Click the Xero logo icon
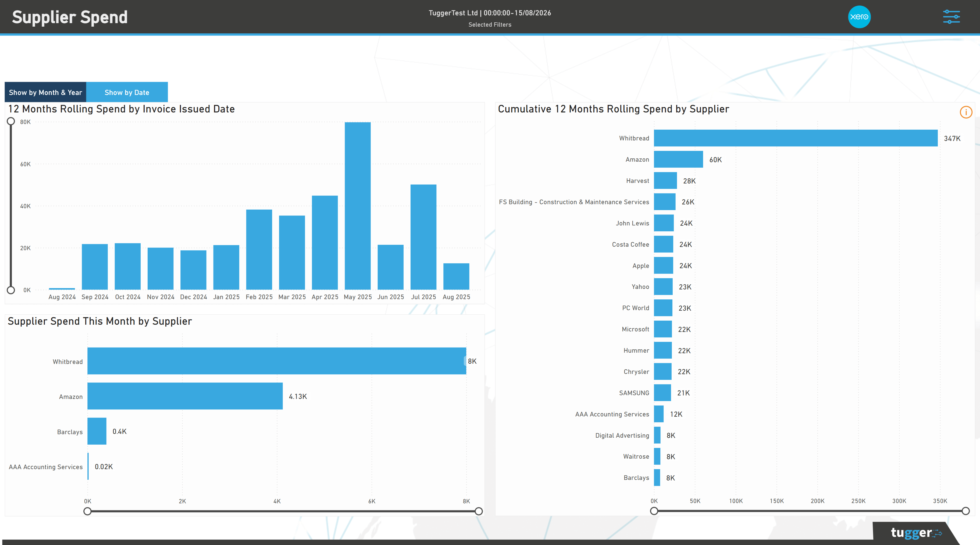980x545 pixels. [x=859, y=17]
